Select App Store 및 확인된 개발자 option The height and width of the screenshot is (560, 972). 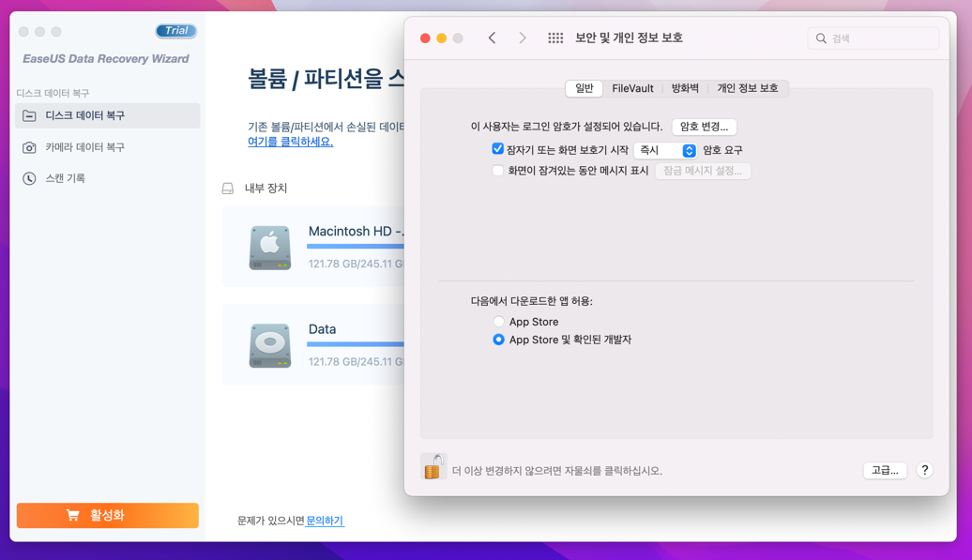coord(498,340)
